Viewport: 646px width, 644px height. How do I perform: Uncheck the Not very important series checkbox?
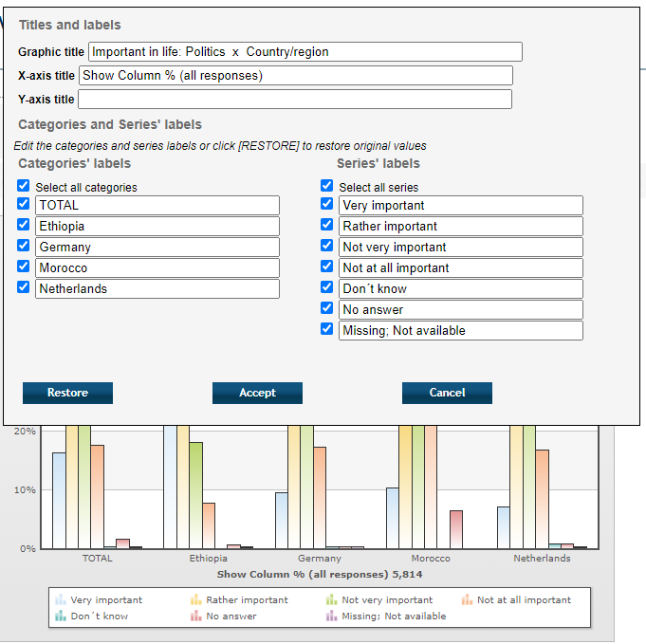click(326, 245)
